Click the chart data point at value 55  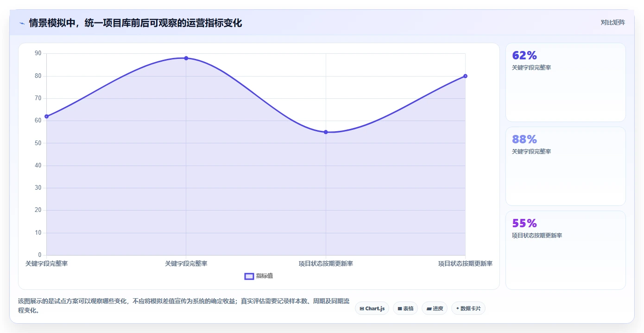(x=326, y=132)
